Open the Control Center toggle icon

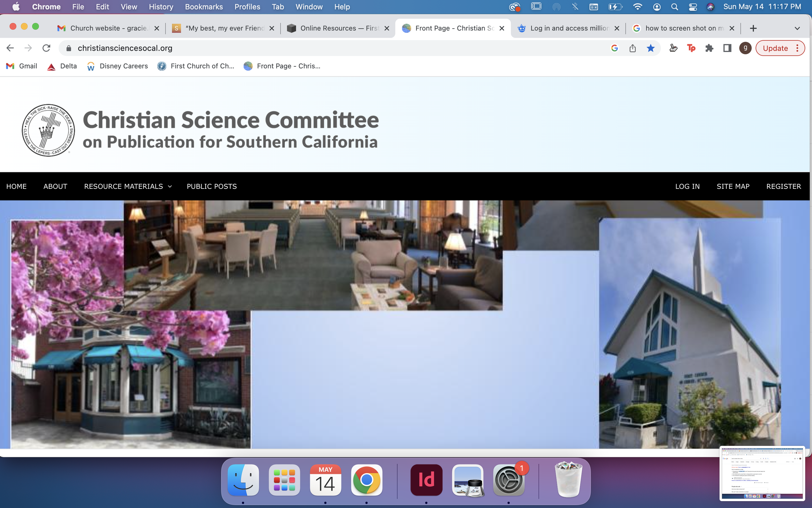[x=692, y=7]
